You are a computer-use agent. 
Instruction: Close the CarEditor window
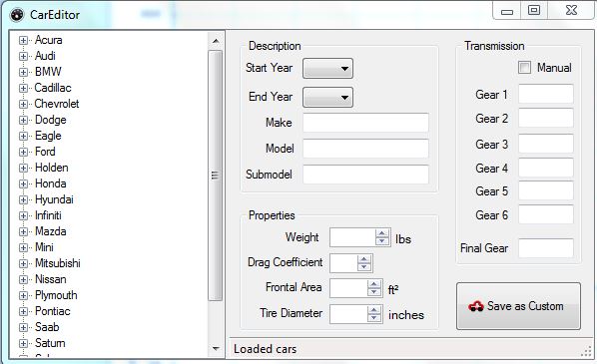(572, 11)
